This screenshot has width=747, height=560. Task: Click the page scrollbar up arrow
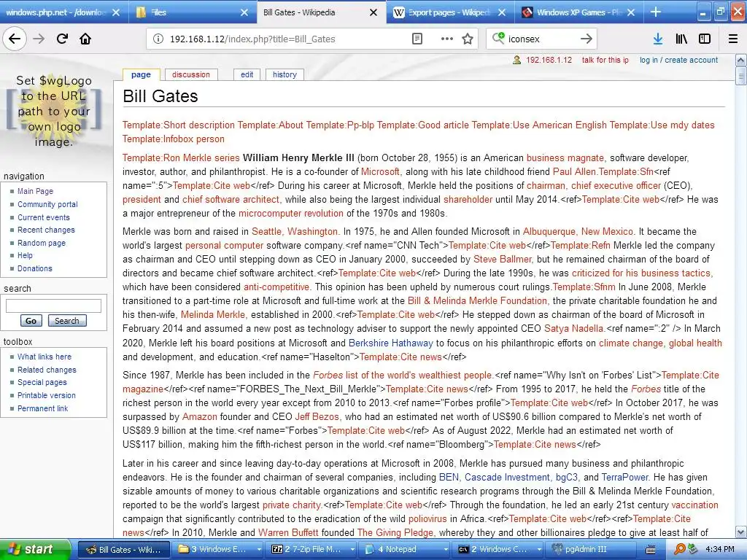pos(740,60)
